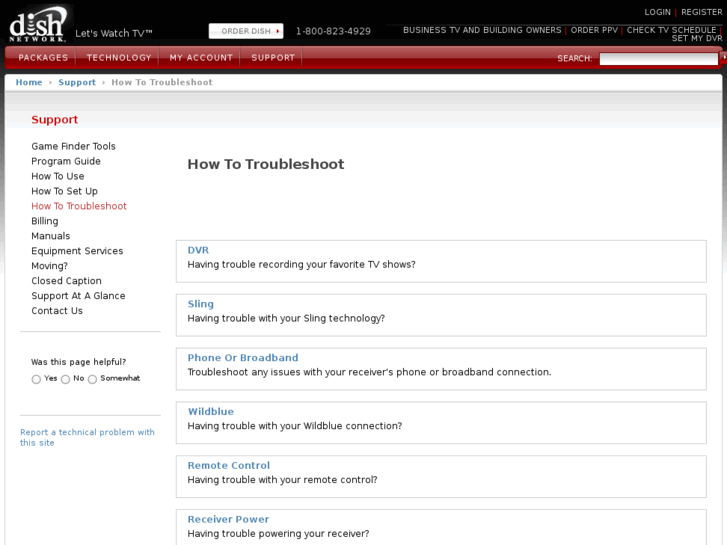Click the red Support section heading

55,120
